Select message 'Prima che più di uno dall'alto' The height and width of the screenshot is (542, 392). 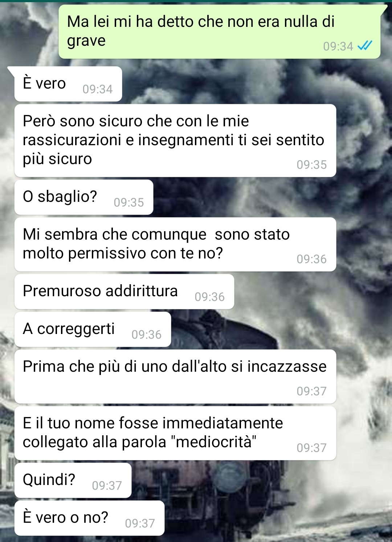click(x=175, y=376)
